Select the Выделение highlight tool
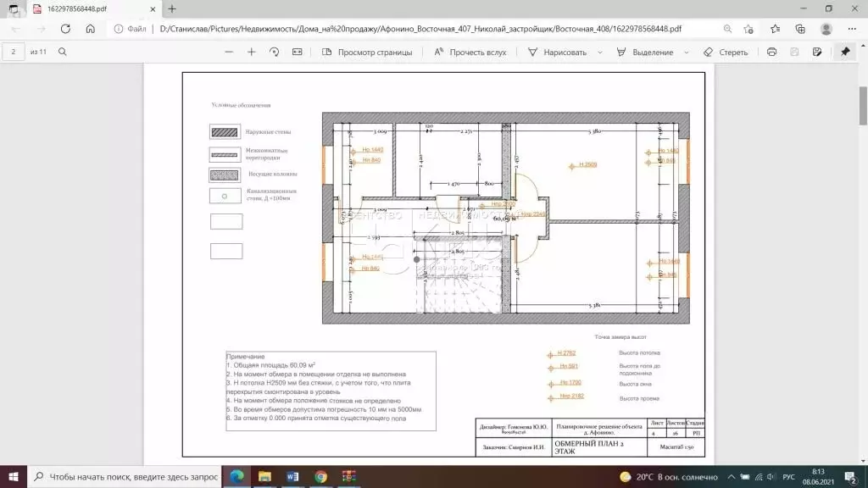This screenshot has width=868, height=488. point(645,52)
